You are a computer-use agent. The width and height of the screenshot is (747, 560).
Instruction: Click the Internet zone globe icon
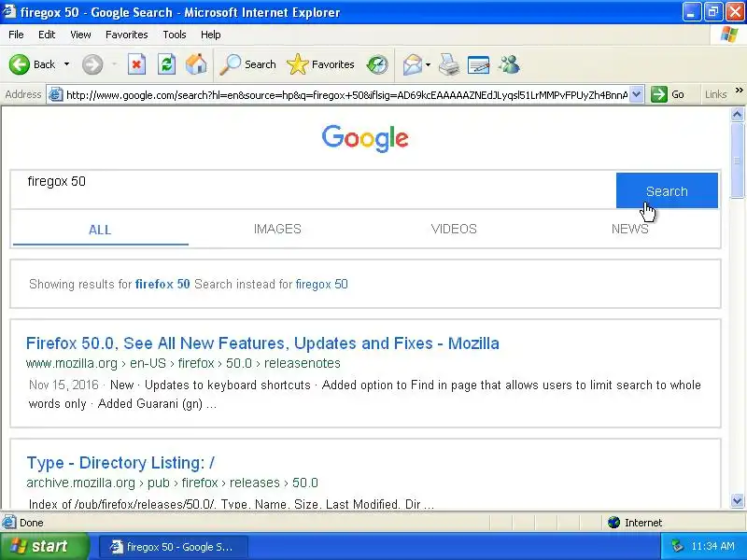(x=613, y=523)
